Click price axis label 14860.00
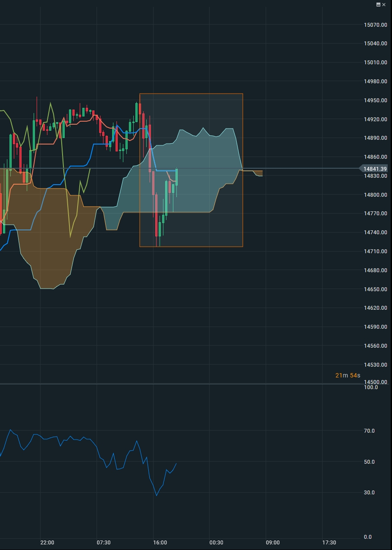This screenshot has height=550, width=392. coord(375,157)
